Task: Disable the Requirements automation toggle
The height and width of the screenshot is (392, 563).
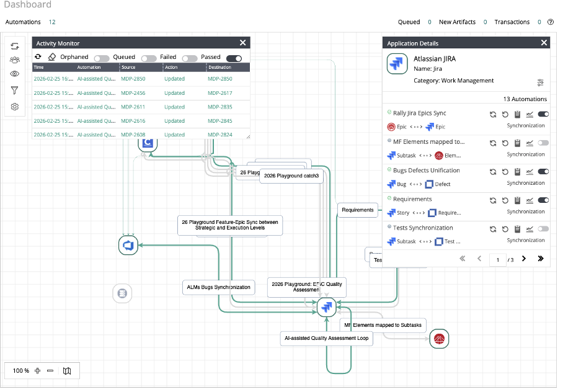Action: pos(544,200)
